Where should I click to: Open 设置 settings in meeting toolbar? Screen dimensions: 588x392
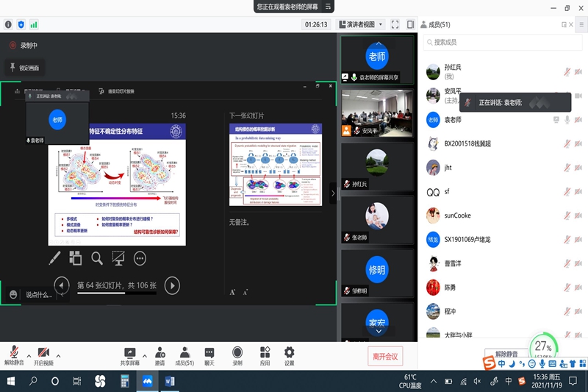(290, 356)
